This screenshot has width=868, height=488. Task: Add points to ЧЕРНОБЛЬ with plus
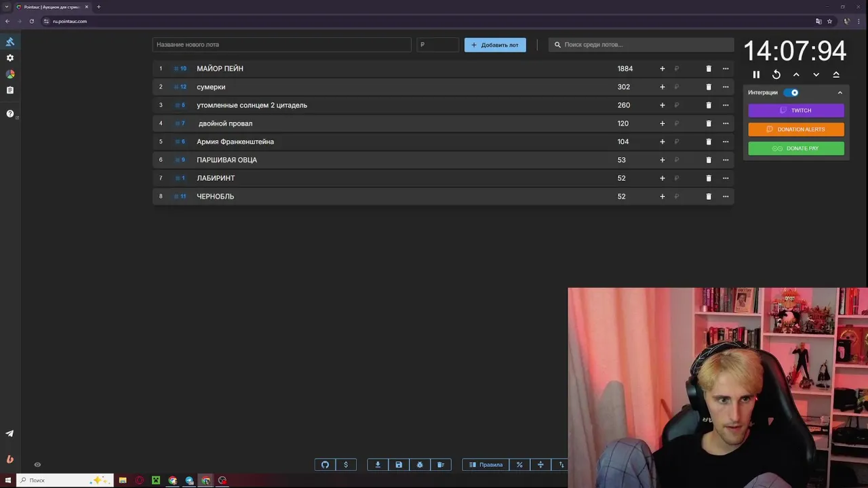(x=663, y=197)
